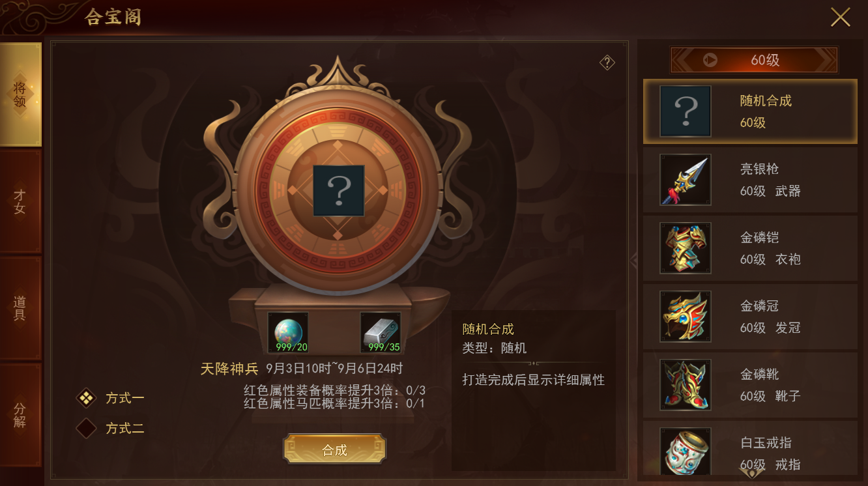The width and height of the screenshot is (868, 486).
Task: Click the help question-mark diamond icon
Action: tap(607, 63)
